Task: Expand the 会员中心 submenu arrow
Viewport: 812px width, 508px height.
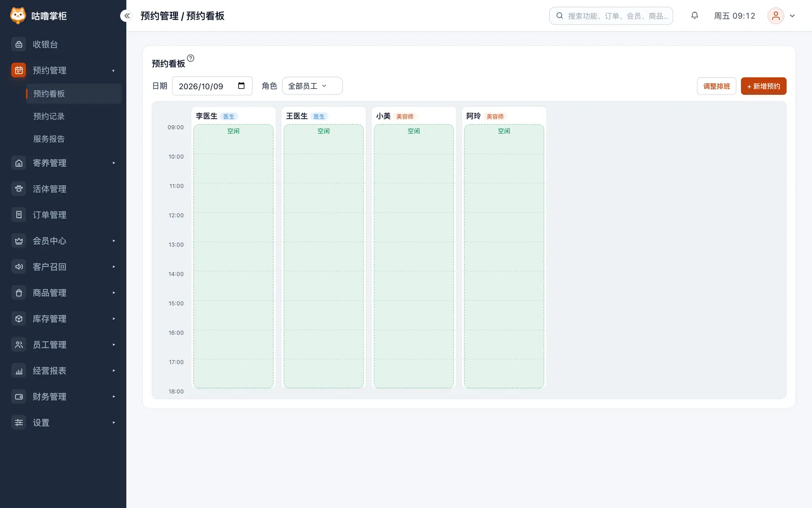Action: point(114,241)
